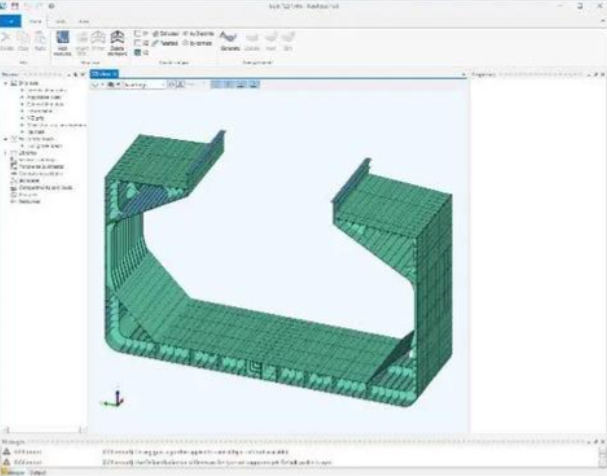This screenshot has height=476, width=607.
Task: Select Compartments and loads in browser tree
Action: point(45,187)
